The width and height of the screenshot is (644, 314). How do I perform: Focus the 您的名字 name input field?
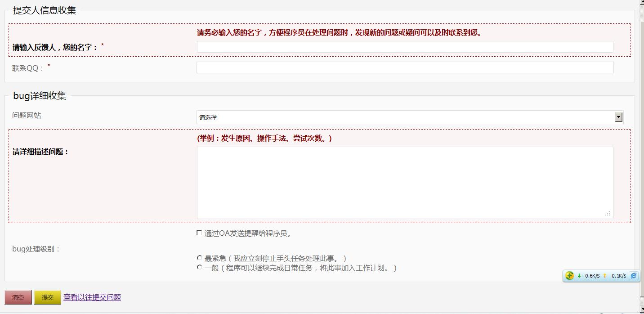(x=405, y=47)
